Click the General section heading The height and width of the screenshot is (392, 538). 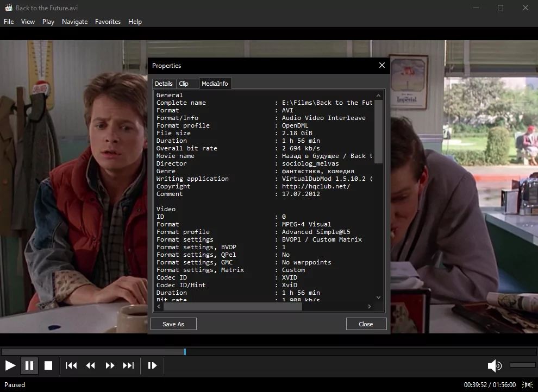[170, 95]
